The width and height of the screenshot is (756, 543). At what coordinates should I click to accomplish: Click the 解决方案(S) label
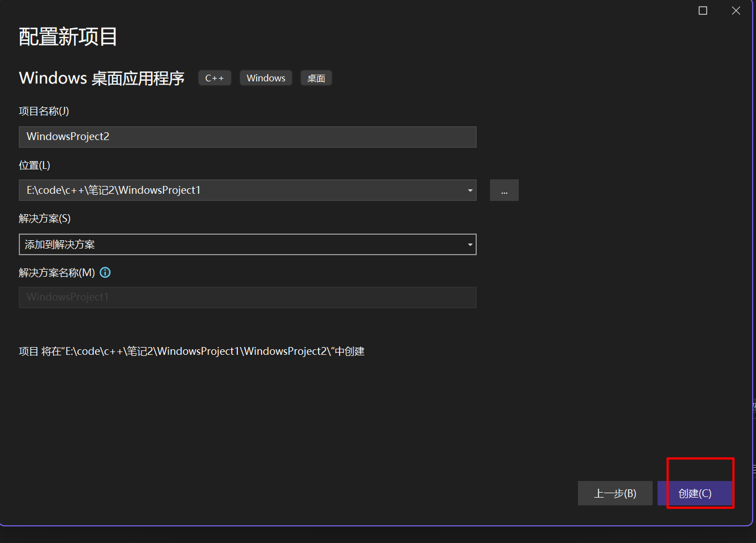pos(45,219)
